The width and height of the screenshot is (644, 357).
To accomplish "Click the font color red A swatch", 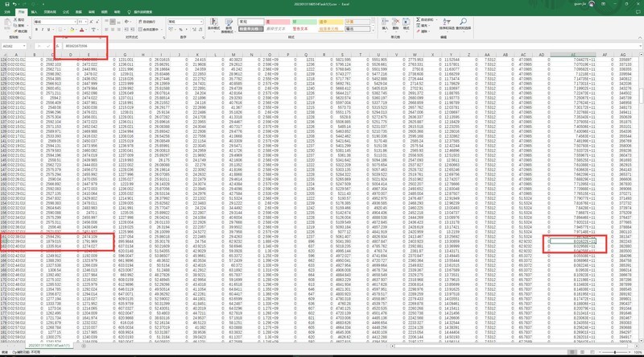I will [81, 30].
